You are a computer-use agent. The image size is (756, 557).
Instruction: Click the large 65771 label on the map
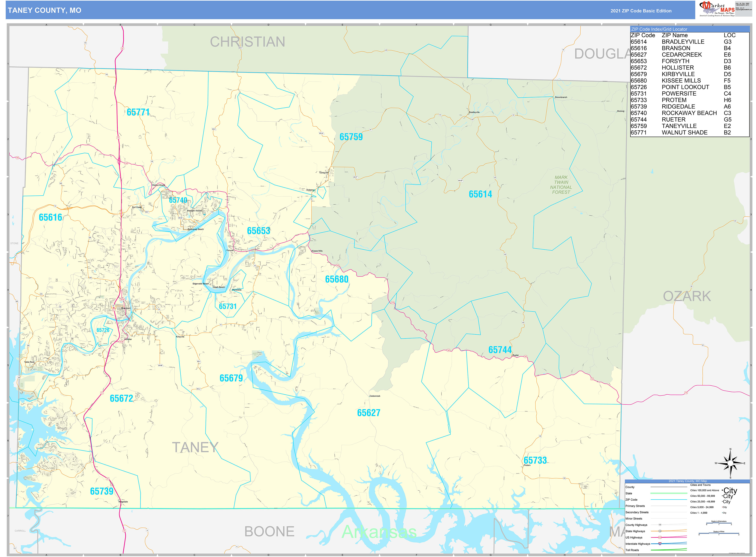(x=138, y=112)
